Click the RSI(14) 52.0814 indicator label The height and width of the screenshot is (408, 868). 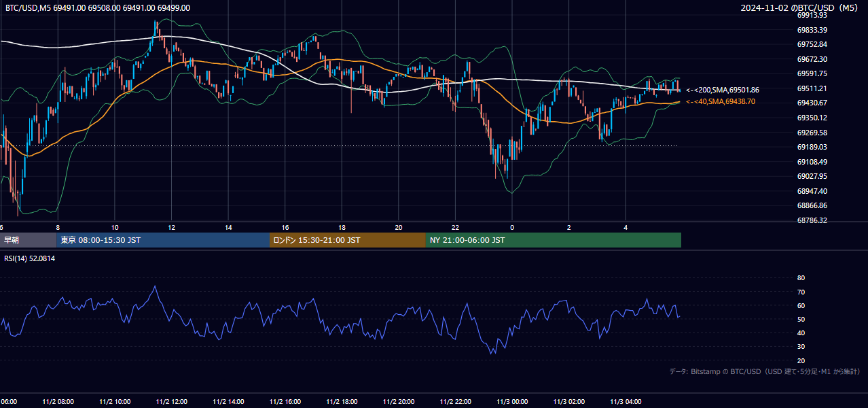(x=29, y=258)
